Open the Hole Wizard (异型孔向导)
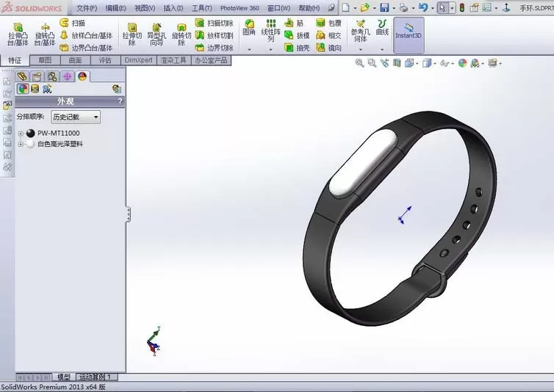 (x=157, y=35)
